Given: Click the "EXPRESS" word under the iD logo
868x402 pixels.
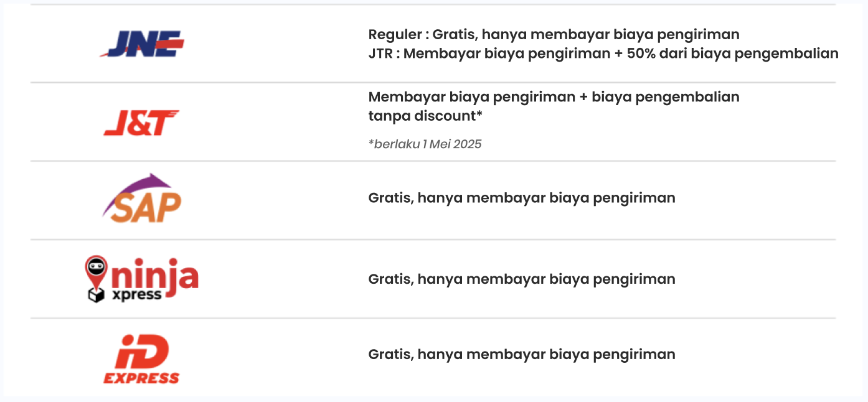Looking at the screenshot, I should tap(141, 378).
